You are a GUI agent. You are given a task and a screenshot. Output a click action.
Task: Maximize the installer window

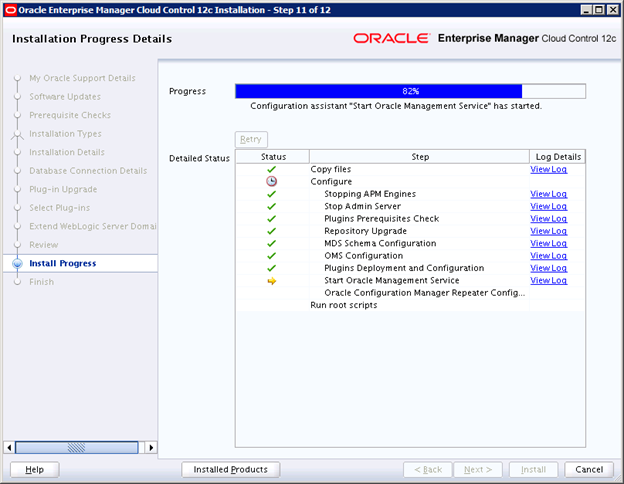pos(599,10)
